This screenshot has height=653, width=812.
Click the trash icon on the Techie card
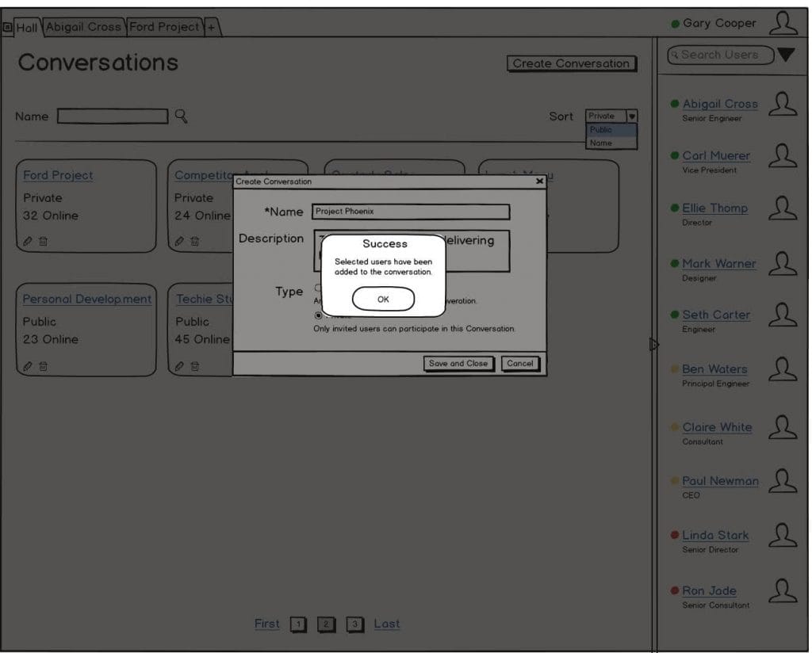tap(195, 366)
